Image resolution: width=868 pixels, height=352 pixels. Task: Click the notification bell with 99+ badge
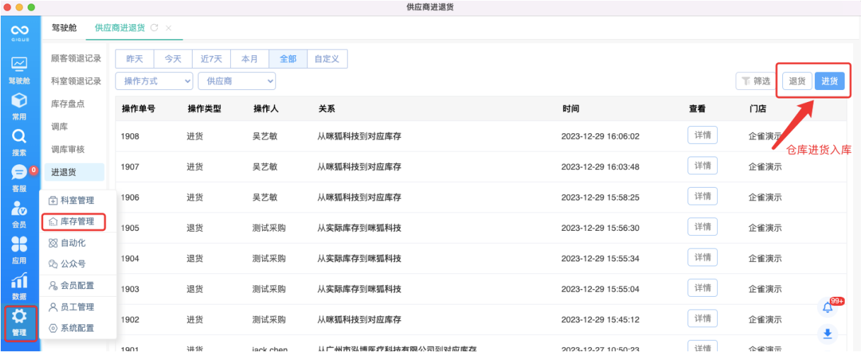(828, 308)
